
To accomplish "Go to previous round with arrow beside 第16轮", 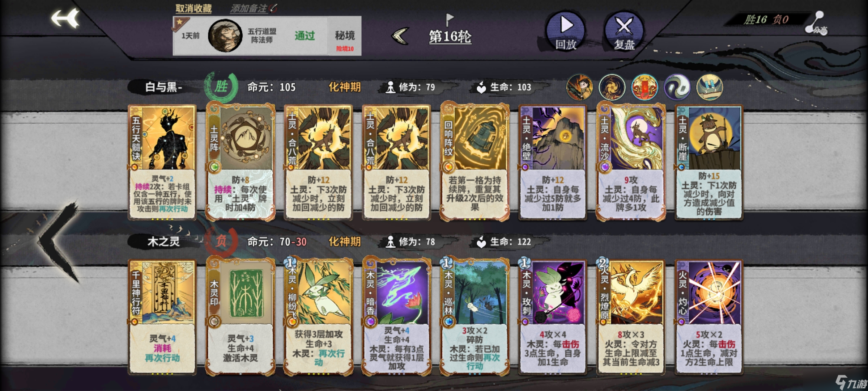I will tap(401, 35).
